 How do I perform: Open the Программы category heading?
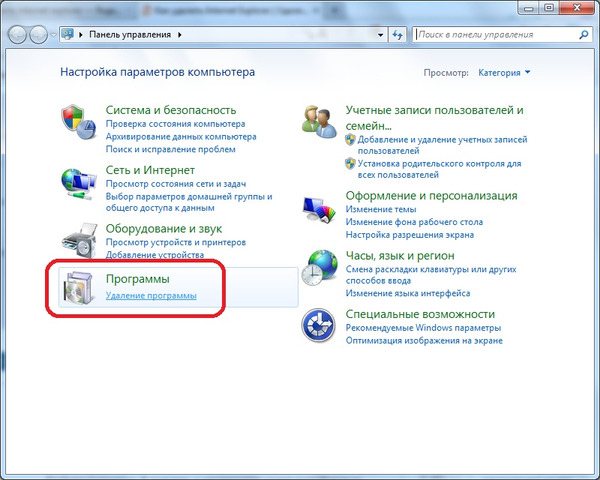(137, 279)
